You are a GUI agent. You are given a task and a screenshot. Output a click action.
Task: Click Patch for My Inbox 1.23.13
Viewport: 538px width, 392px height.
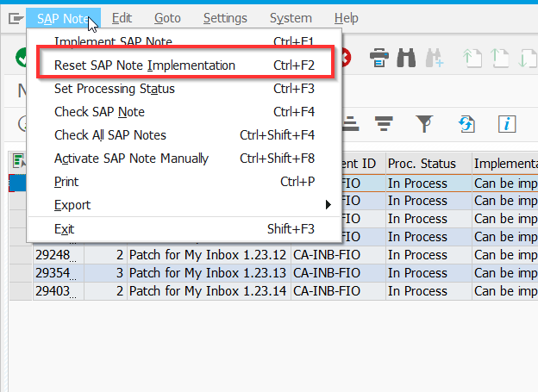208,273
